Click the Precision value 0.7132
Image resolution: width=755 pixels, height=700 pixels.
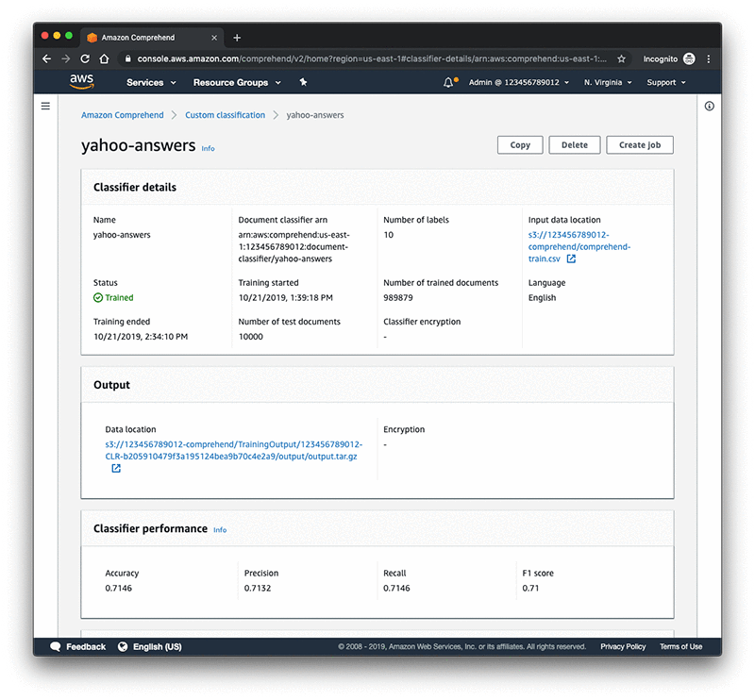258,588
